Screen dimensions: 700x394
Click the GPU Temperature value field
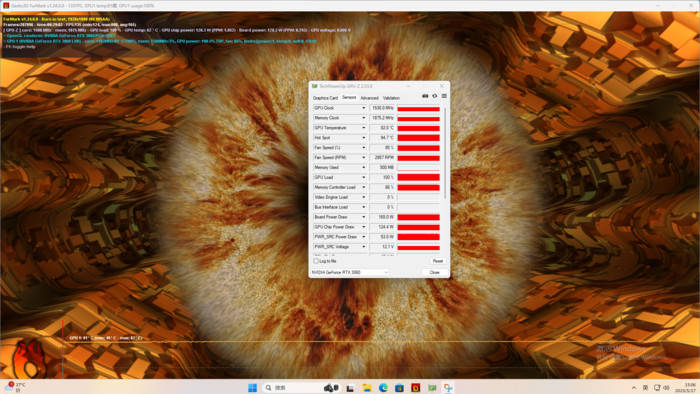tap(383, 128)
